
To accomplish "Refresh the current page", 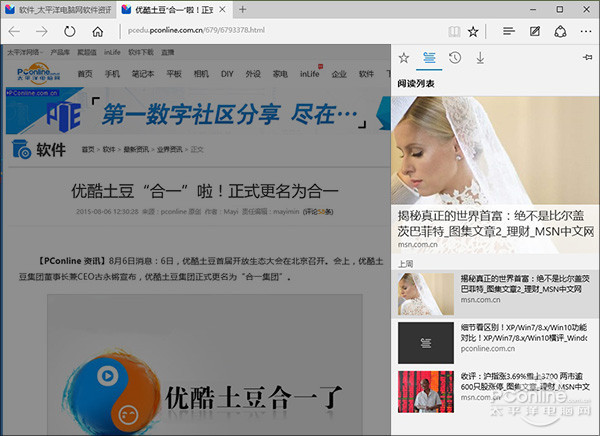I will tap(70, 31).
